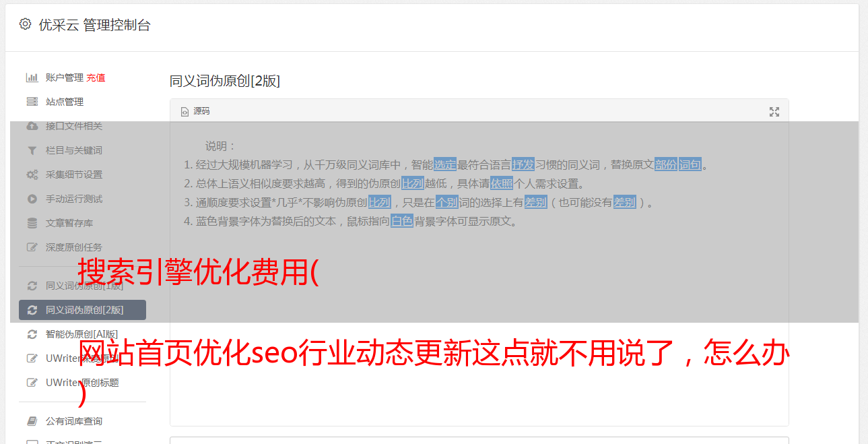Viewport: 868px width, 444px height.
Task: Click the gears icon for 采集细节设置
Action: (x=32, y=175)
